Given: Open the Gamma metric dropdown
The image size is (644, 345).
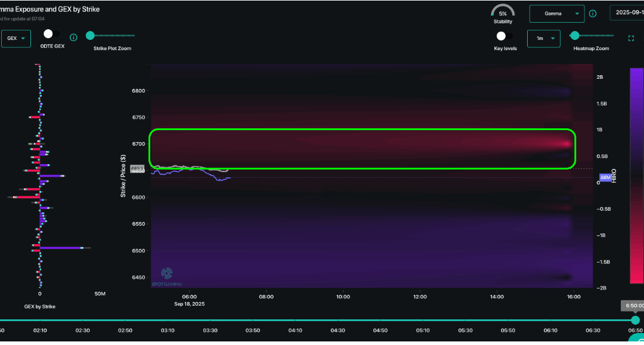Looking at the screenshot, I should (x=556, y=13).
